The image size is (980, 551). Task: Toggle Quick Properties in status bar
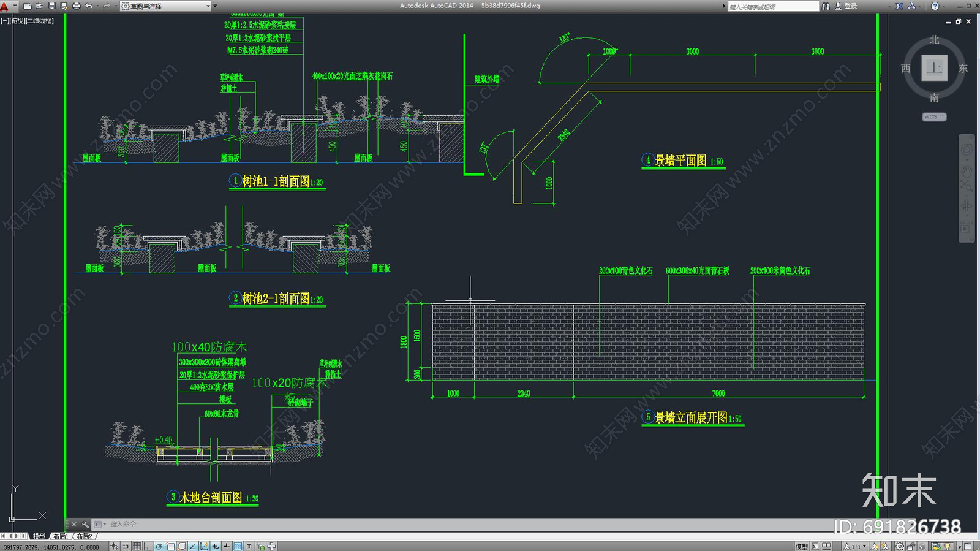coord(249,546)
